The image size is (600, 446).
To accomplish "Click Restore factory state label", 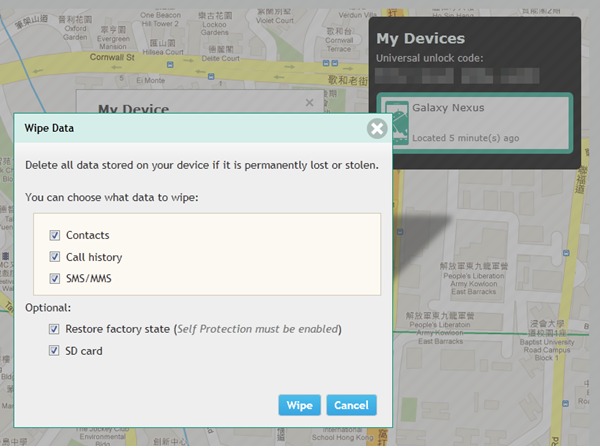I will [117, 329].
